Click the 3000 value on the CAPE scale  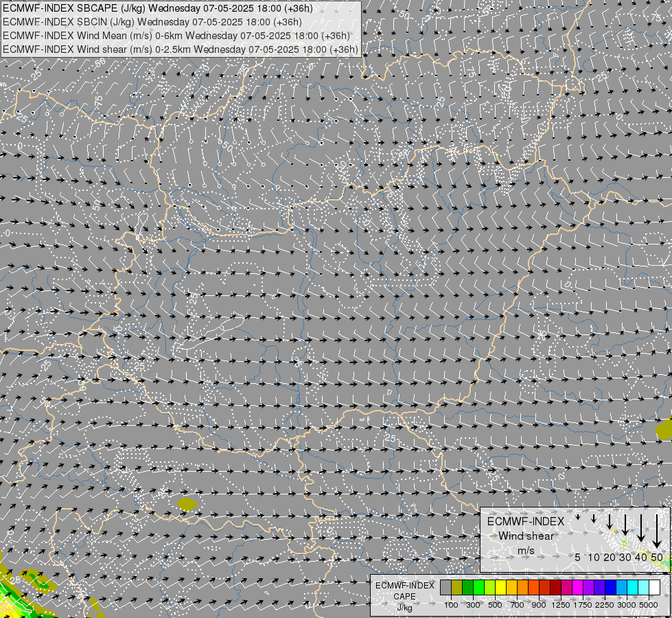click(x=627, y=605)
